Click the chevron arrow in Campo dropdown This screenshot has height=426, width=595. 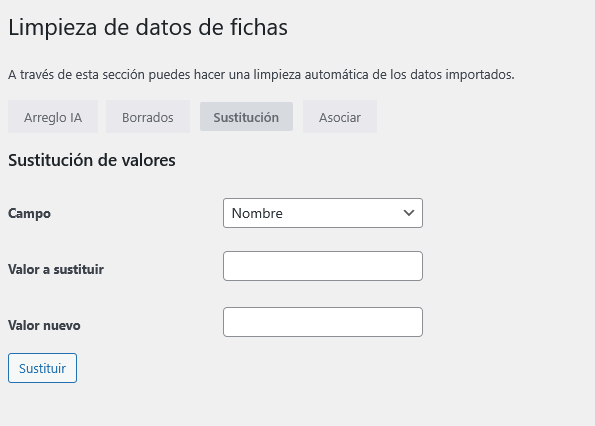point(409,213)
